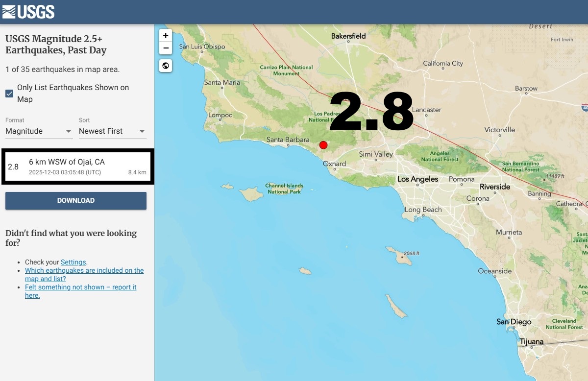The width and height of the screenshot is (588, 381).
Task: Select the 2.8 Ojai earthquake list entry
Action: point(76,167)
